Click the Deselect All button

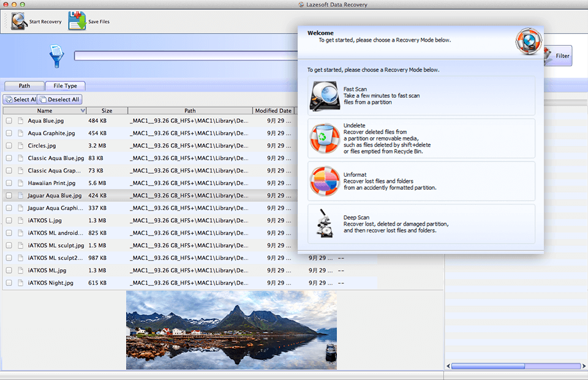59,99
